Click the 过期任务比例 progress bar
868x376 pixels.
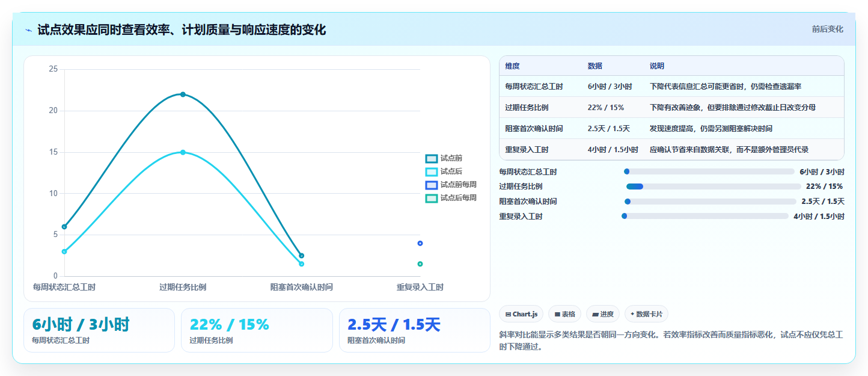tap(714, 186)
